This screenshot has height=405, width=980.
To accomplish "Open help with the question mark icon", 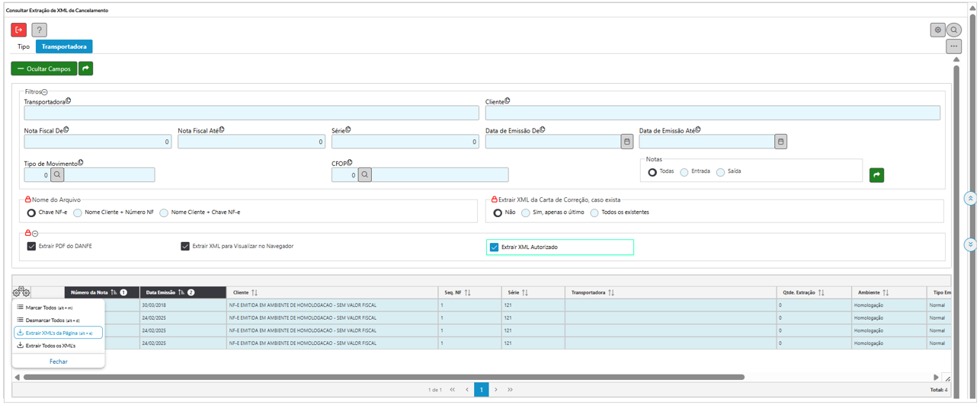I will (40, 30).
